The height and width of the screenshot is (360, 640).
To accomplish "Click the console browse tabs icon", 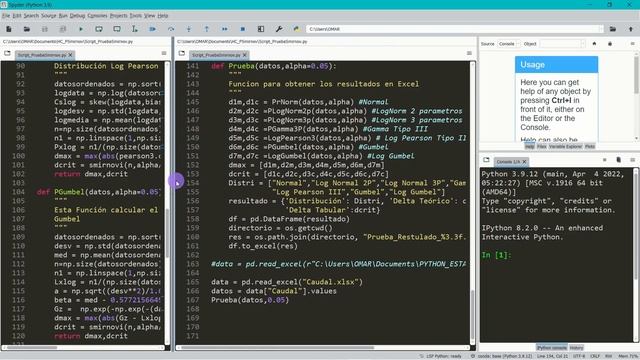I will (x=486, y=160).
